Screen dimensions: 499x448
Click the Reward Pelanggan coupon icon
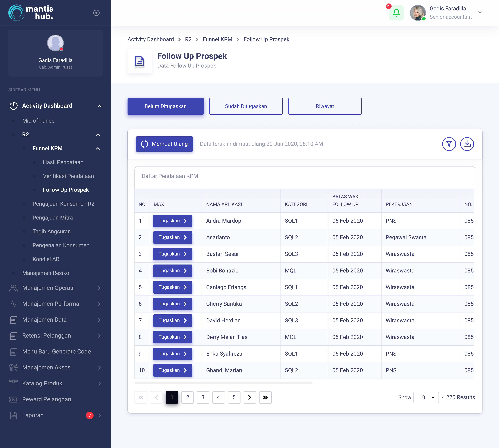pos(13,399)
